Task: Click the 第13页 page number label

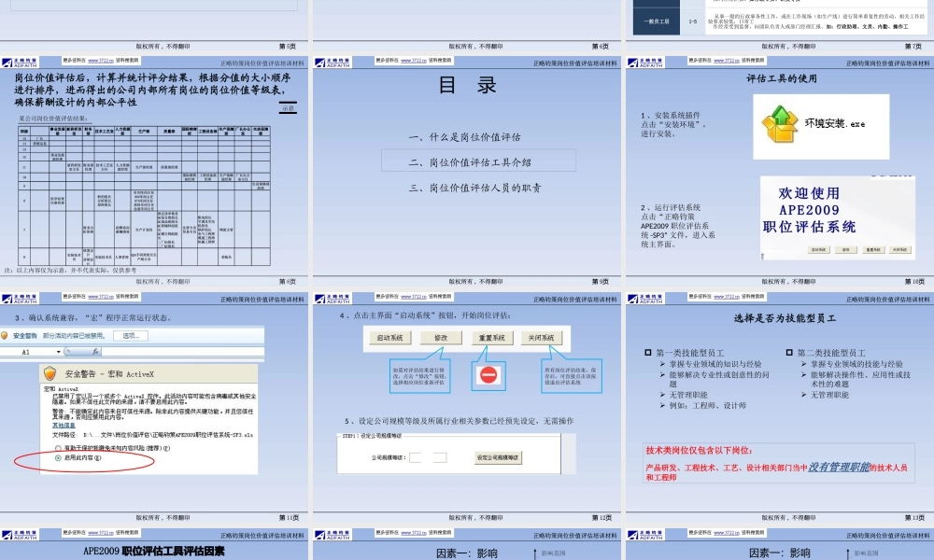Action: tap(914, 518)
